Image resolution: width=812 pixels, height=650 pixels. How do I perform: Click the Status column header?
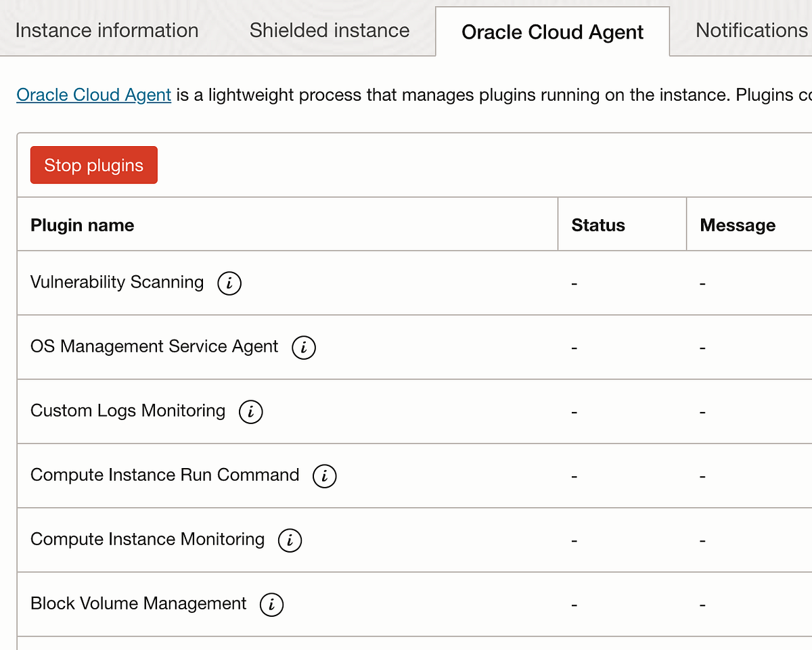point(598,225)
